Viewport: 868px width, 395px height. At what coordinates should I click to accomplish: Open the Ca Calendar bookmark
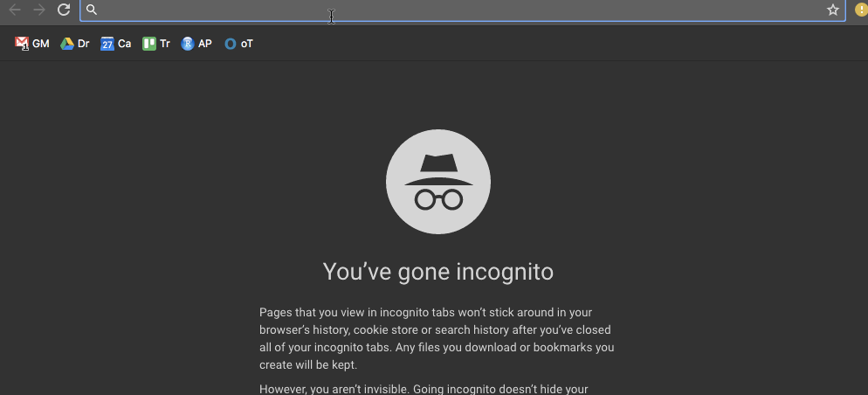115,44
